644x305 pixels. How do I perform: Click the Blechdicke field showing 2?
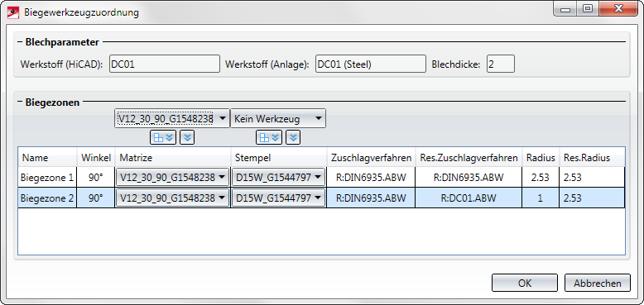point(501,64)
